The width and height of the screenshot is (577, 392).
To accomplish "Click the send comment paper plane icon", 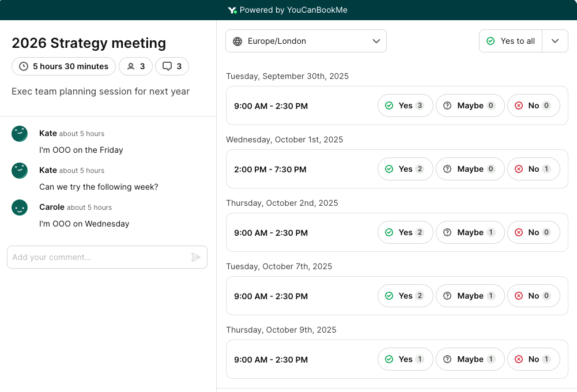I will [196, 257].
